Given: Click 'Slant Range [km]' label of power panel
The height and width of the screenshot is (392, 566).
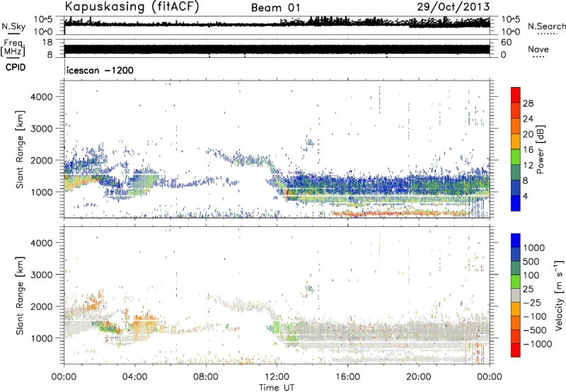Looking at the screenshot, I should click(20, 149).
